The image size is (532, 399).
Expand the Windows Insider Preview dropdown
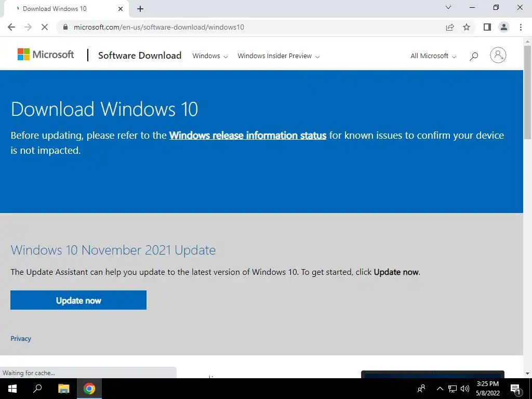[x=278, y=56]
